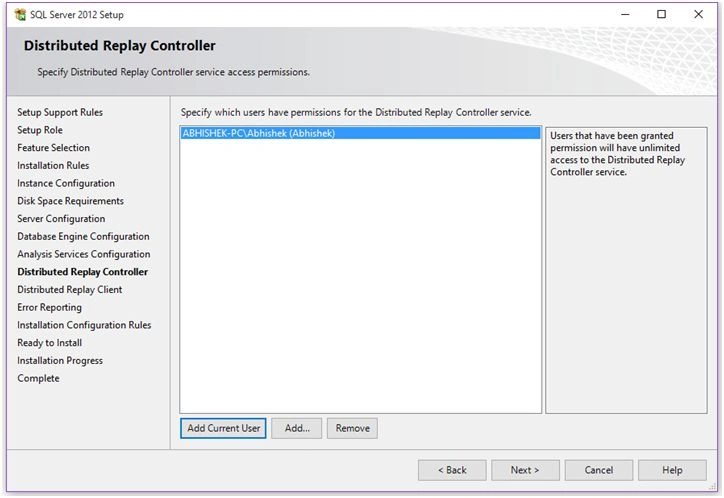
Task: Open the Add... user dialog button
Action: tap(296, 428)
